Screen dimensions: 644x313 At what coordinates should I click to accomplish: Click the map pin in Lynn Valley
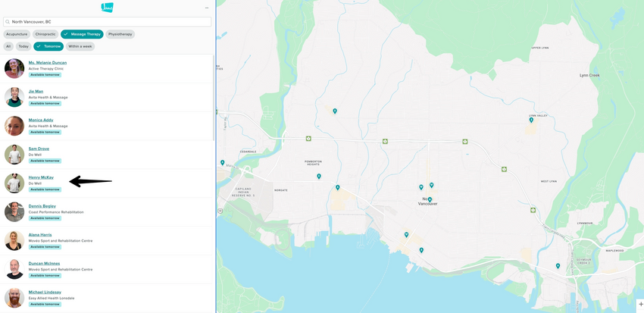(531, 120)
